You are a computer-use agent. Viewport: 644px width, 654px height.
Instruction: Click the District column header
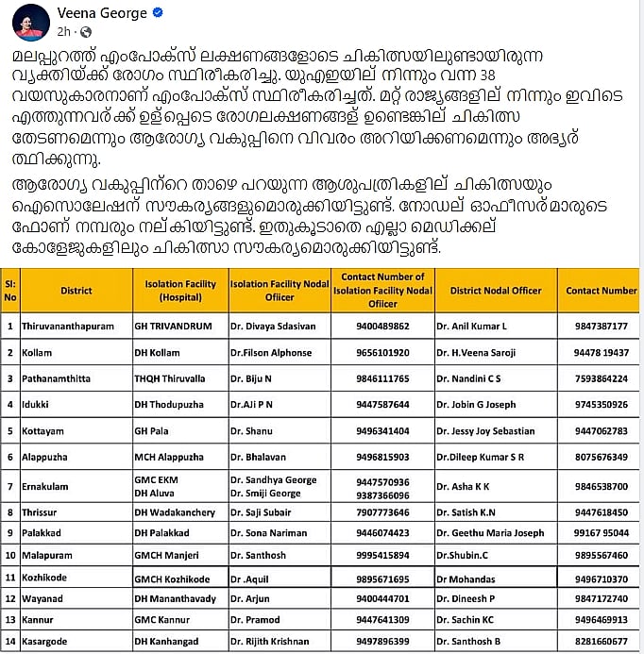76,291
